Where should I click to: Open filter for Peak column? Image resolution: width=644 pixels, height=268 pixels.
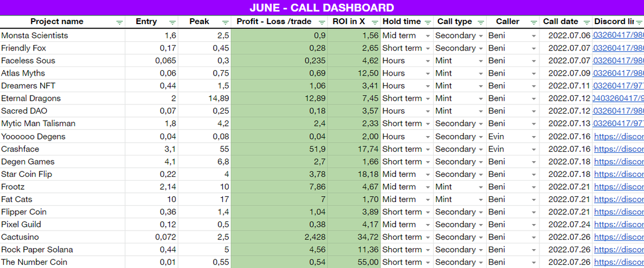click(224, 23)
